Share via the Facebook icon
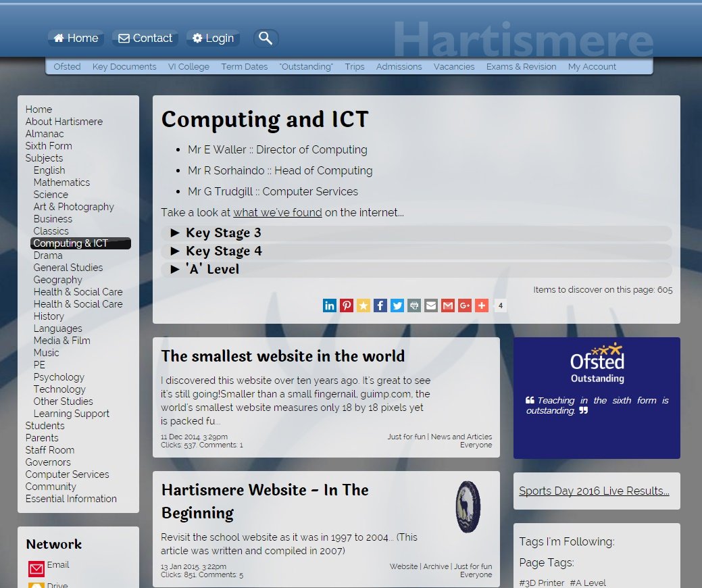 (380, 305)
